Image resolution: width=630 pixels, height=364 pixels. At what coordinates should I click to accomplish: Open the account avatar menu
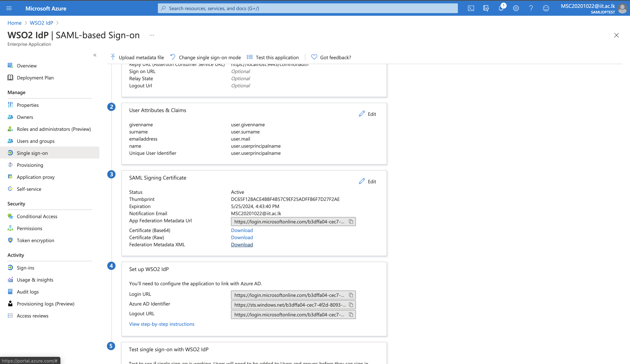tap(622, 8)
